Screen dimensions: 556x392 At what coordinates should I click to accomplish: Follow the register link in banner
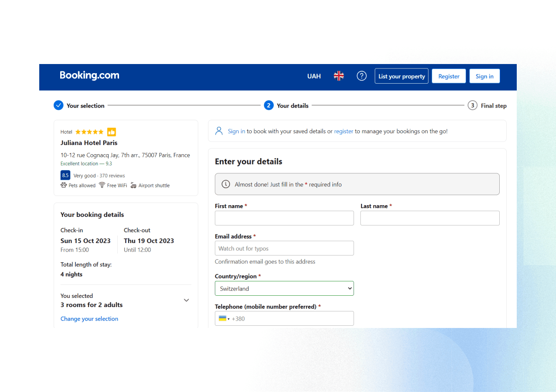pyautogui.click(x=344, y=131)
